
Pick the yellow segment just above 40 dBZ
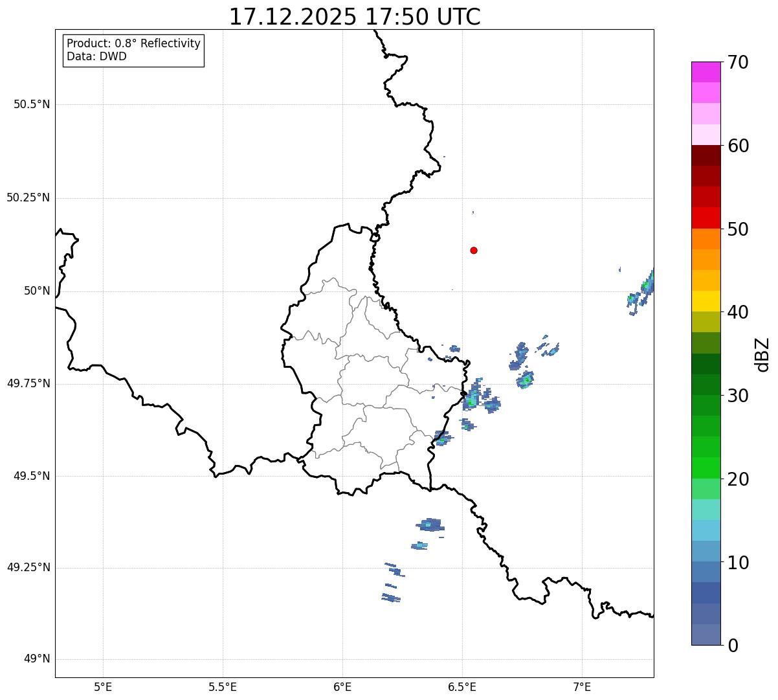tap(706, 301)
